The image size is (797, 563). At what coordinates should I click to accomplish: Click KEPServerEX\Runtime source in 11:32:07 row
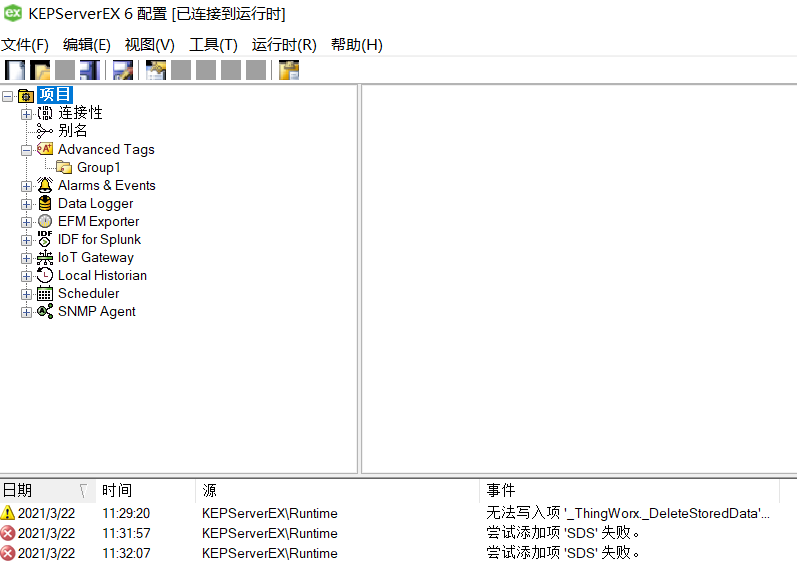269,553
